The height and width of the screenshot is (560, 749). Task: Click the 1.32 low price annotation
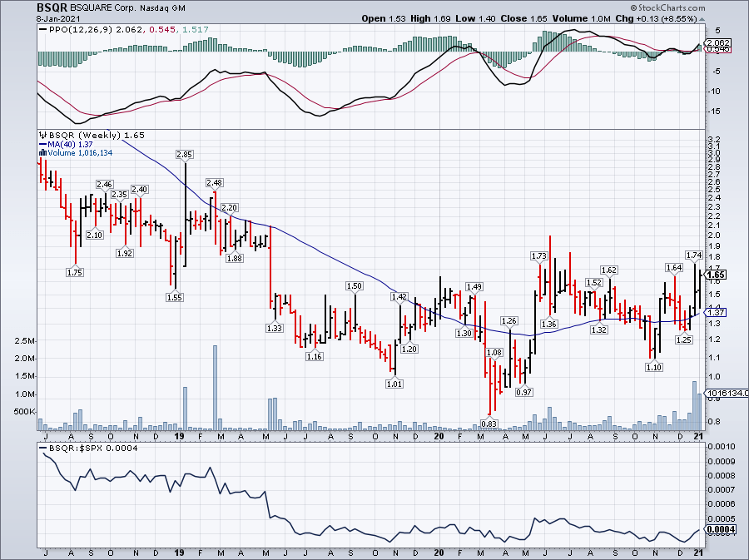pos(599,330)
